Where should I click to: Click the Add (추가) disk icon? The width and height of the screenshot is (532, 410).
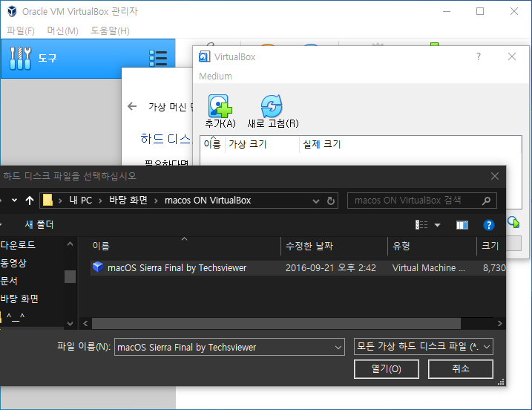(220, 105)
